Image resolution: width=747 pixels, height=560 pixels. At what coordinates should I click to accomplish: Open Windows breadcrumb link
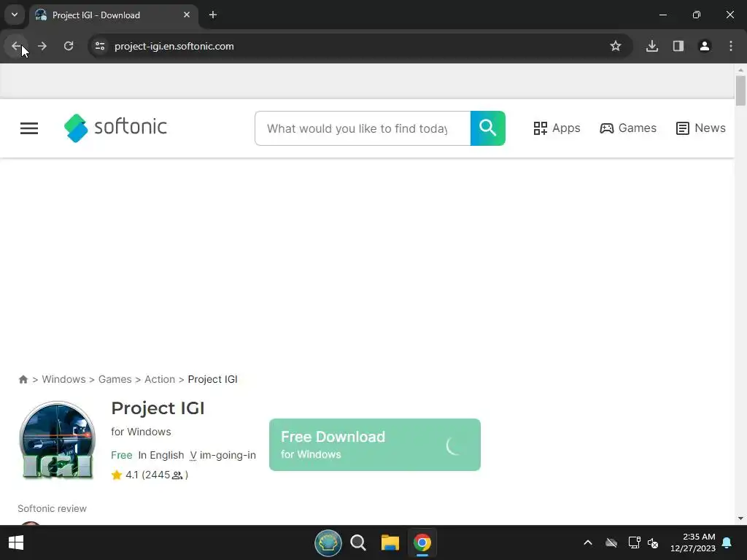pos(64,379)
